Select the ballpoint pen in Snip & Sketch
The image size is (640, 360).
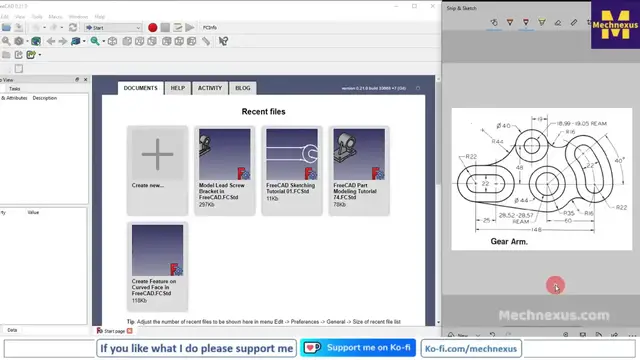(510, 22)
